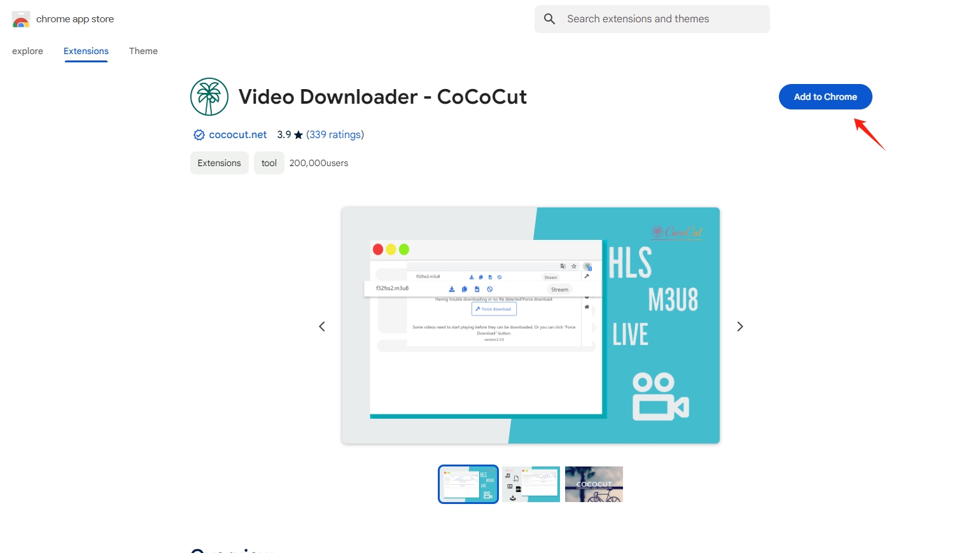Show next screenshot with right arrow
The image size is (980, 553).
point(739,326)
